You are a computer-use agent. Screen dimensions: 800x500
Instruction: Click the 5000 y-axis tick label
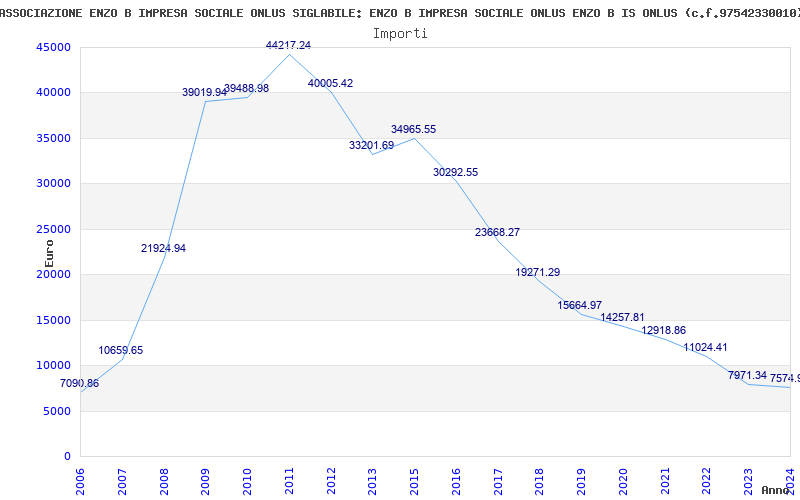(x=57, y=411)
